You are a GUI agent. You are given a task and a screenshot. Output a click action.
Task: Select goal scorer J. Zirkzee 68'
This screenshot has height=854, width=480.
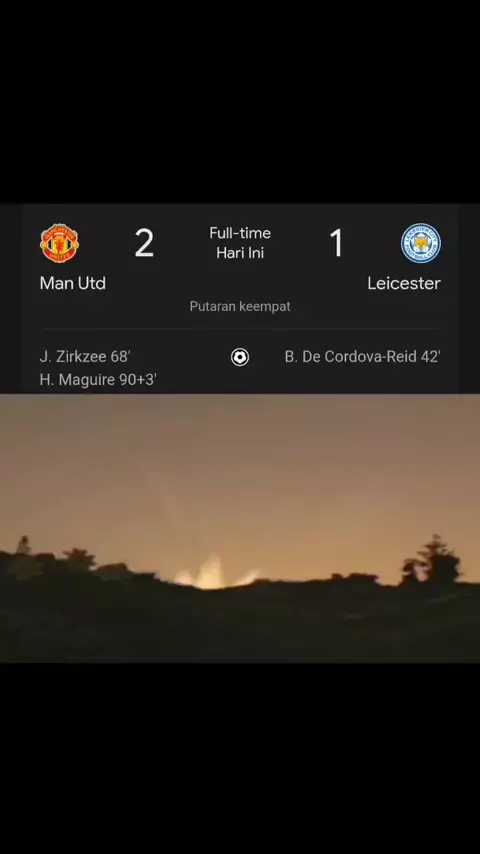pyautogui.click(x=85, y=357)
